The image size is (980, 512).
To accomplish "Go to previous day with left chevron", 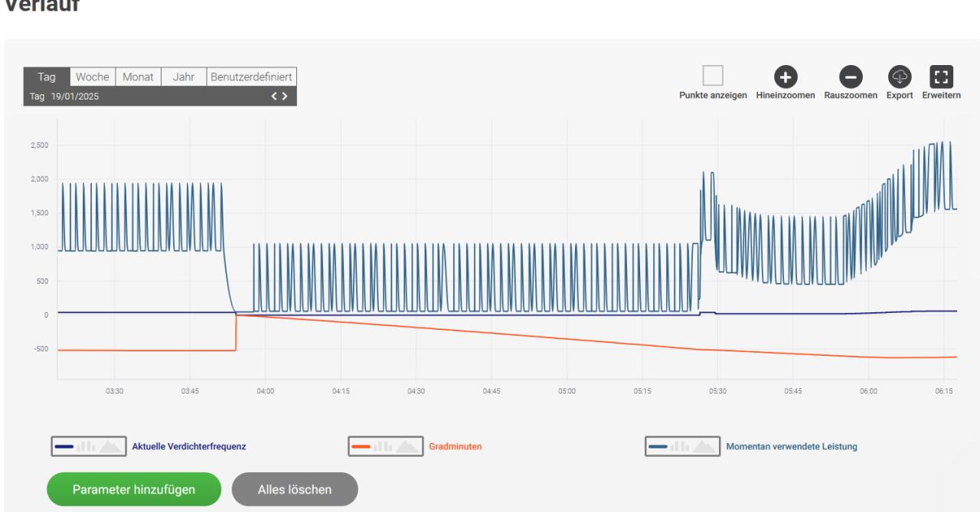I will [274, 96].
